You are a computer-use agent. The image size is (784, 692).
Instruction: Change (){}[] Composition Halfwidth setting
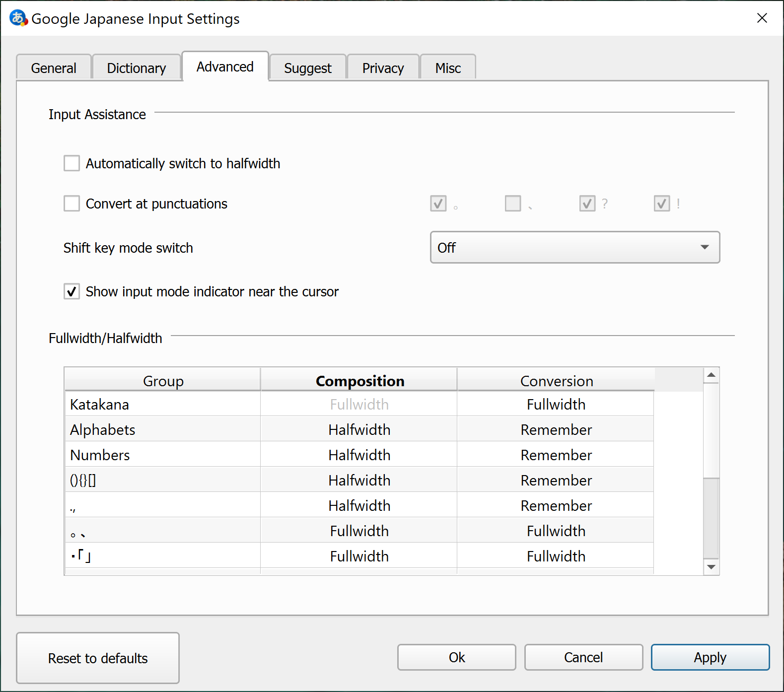[359, 480]
